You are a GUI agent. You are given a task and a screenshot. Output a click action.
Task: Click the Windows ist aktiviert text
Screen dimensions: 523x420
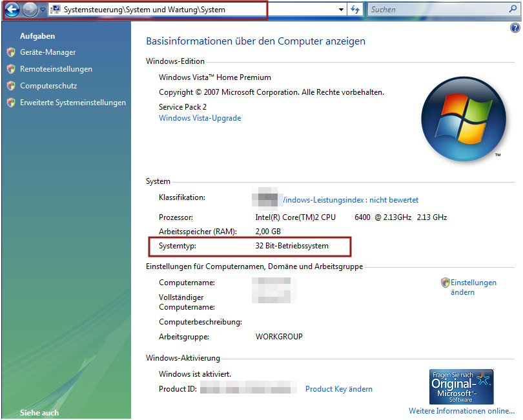click(x=195, y=374)
